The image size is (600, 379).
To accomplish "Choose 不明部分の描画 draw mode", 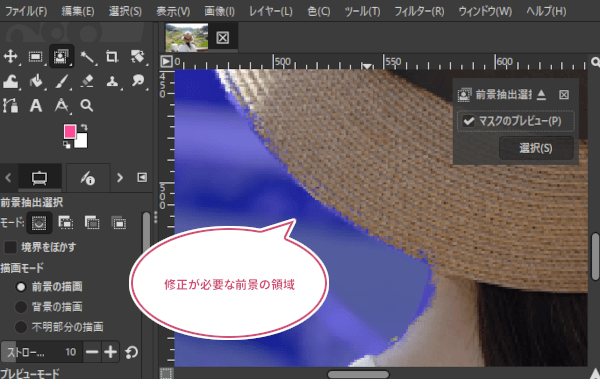I will [x=21, y=327].
